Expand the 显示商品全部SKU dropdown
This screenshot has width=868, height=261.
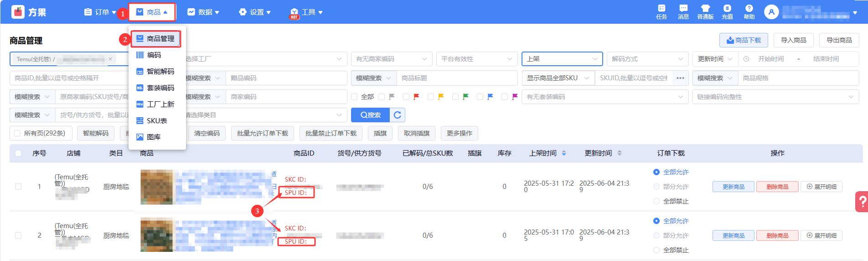[x=558, y=78]
